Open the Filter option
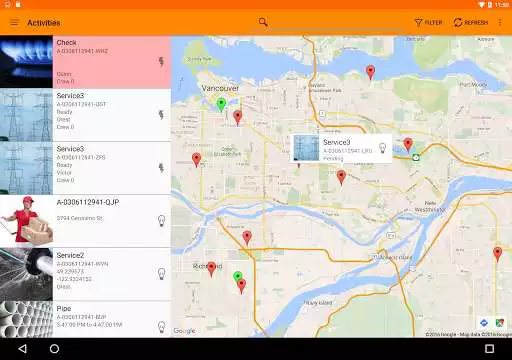This screenshot has width=512, height=360. click(428, 23)
